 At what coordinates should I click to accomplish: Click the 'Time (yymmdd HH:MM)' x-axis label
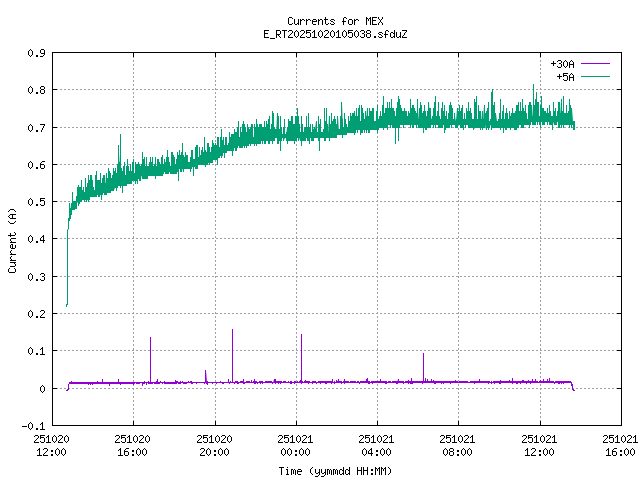pyautogui.click(x=334, y=470)
